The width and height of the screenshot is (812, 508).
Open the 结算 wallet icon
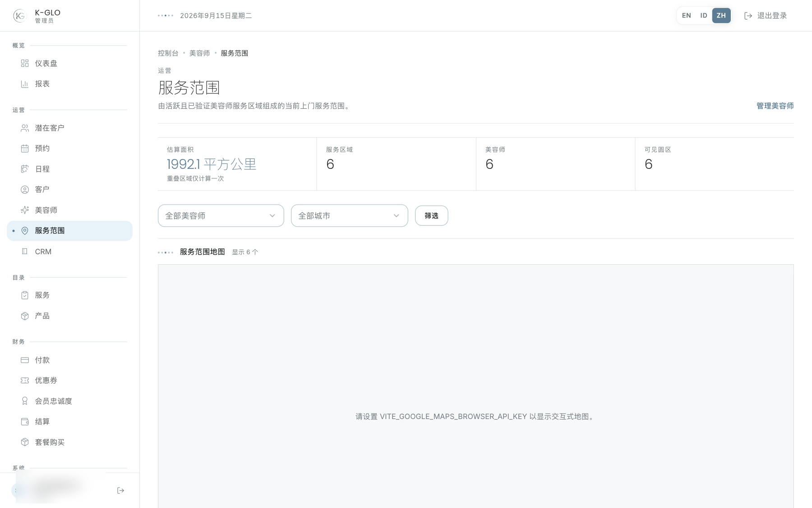pyautogui.click(x=25, y=422)
